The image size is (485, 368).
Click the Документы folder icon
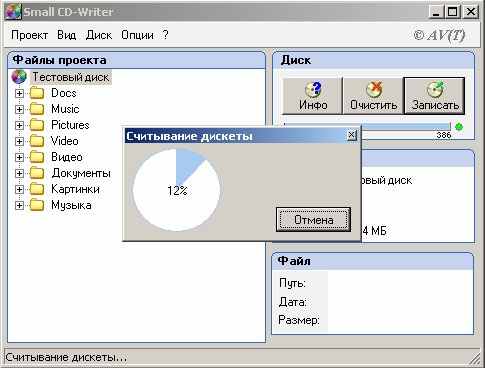[x=37, y=173]
